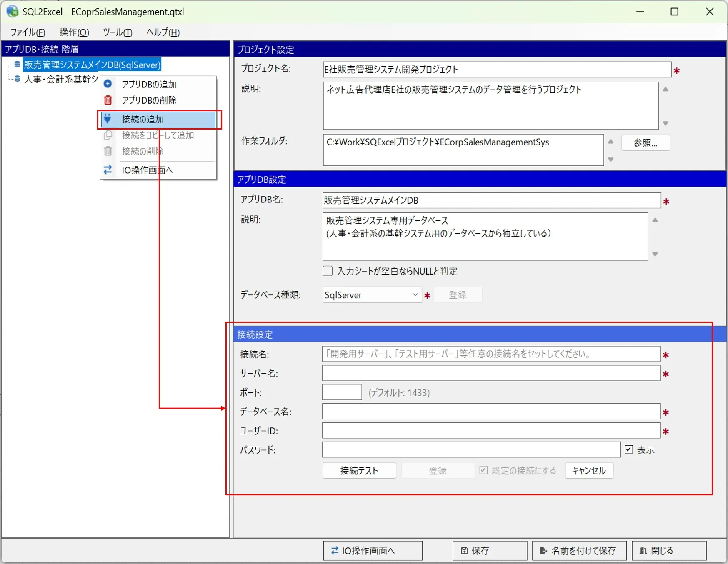Viewport: 728px width, 564px height.
Task: Open the ファイル(F) menu
Action: 28,32
